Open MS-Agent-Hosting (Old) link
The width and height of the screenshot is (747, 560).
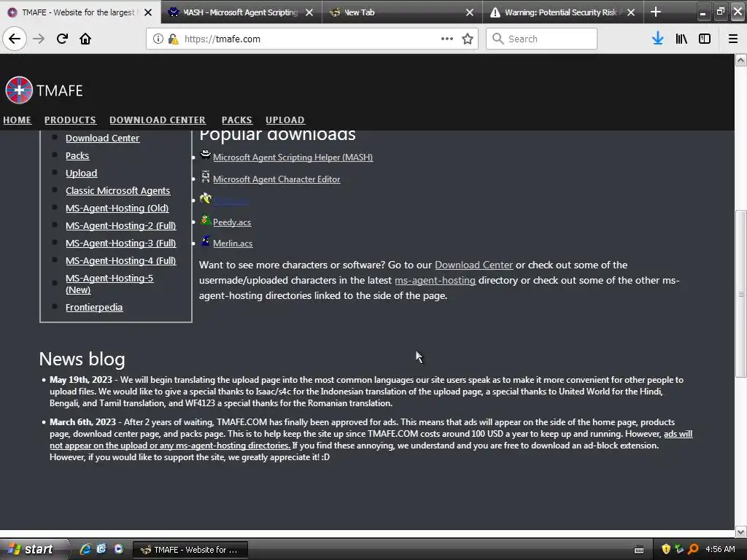coord(117,208)
